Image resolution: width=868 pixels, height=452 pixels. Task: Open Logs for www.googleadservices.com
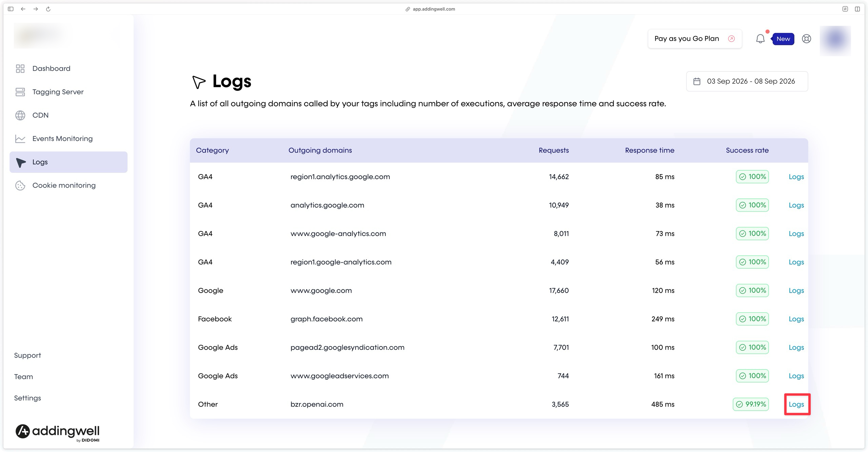(x=796, y=376)
